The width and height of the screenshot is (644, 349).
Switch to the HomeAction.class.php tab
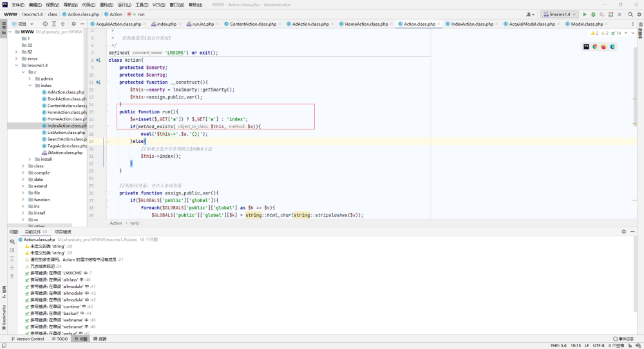[366, 24]
